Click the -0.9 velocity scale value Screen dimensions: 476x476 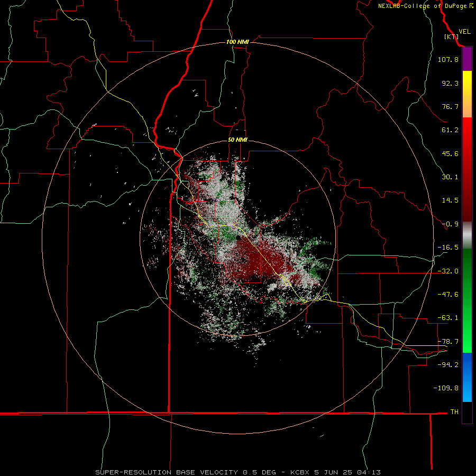tap(450, 224)
